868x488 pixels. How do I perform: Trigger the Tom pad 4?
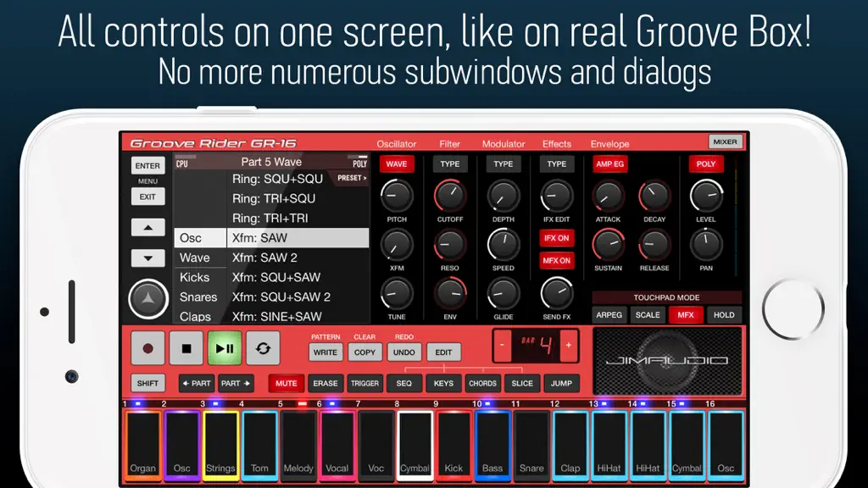tap(259, 444)
